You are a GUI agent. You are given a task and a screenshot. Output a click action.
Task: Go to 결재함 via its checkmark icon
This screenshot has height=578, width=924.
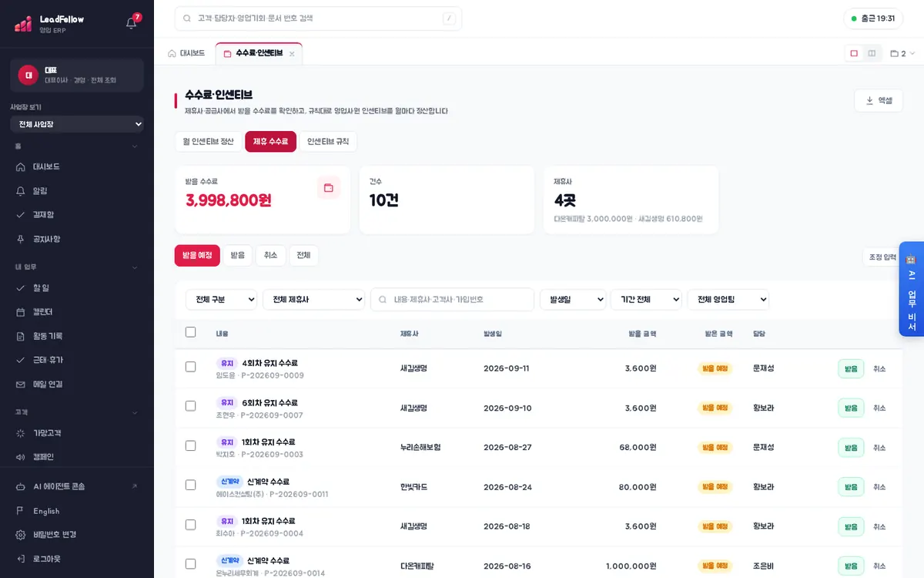21,215
